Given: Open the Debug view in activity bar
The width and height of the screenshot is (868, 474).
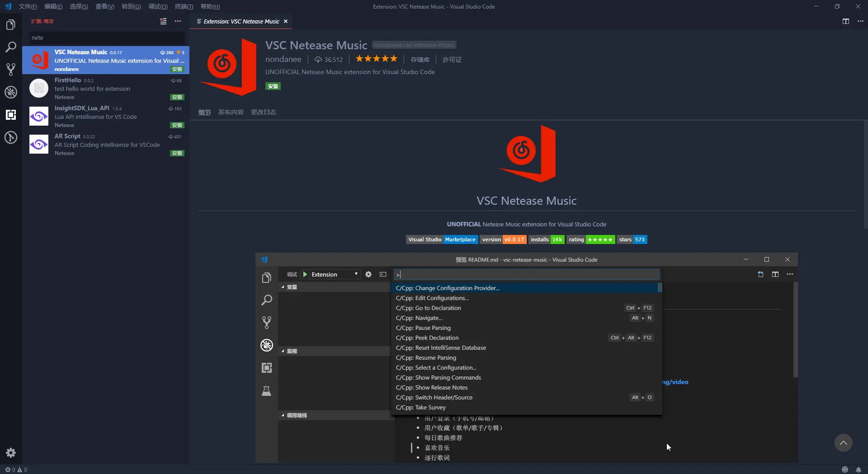Looking at the screenshot, I should point(11,92).
